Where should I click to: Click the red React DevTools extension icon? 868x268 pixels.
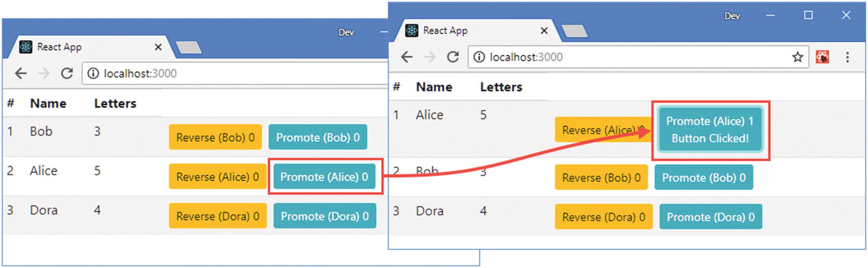click(823, 57)
